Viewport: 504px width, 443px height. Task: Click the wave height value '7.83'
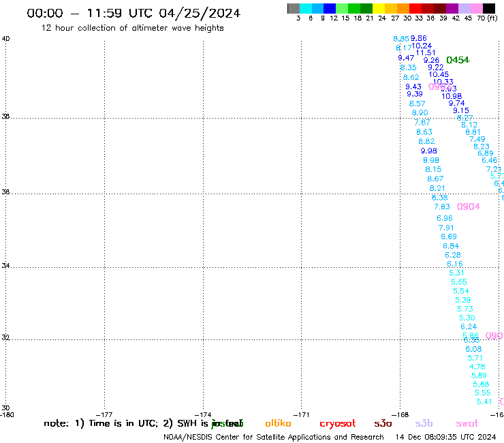(x=442, y=207)
